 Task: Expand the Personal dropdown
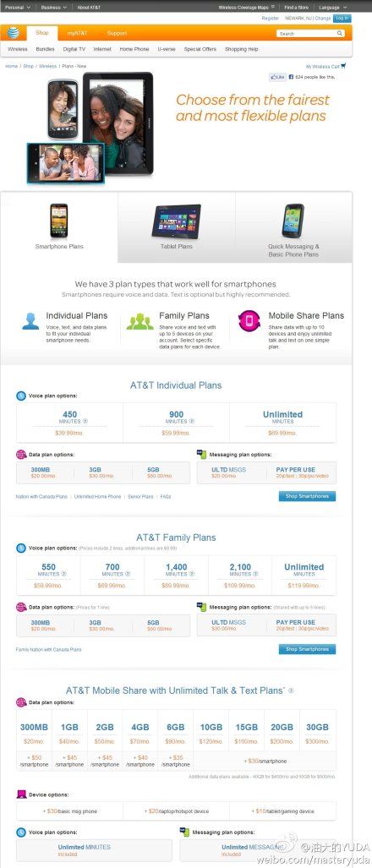point(17,8)
